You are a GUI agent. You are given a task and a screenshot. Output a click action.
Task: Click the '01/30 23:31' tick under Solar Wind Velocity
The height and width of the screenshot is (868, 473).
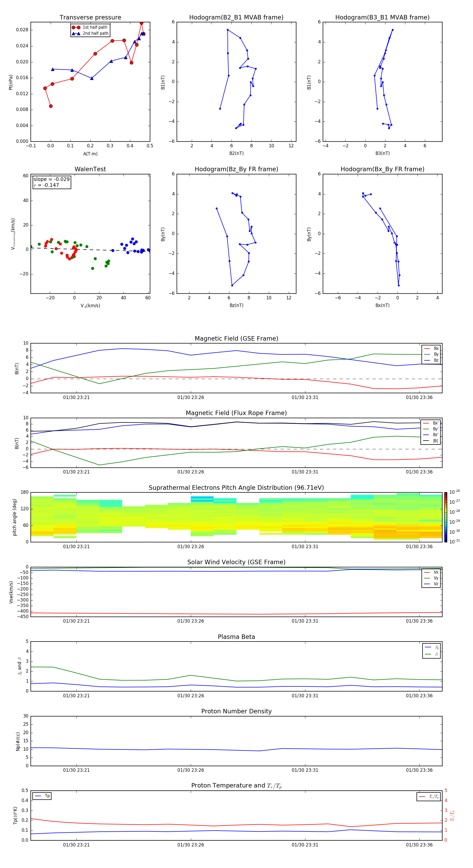click(305, 621)
